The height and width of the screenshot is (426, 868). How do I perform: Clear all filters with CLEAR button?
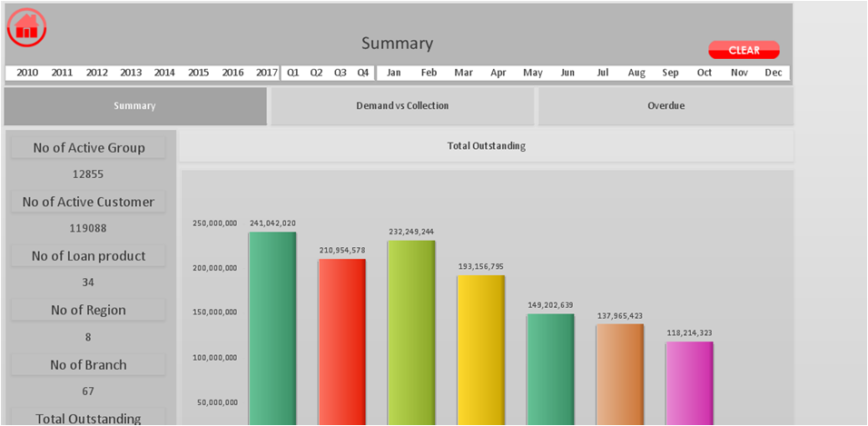(x=744, y=50)
